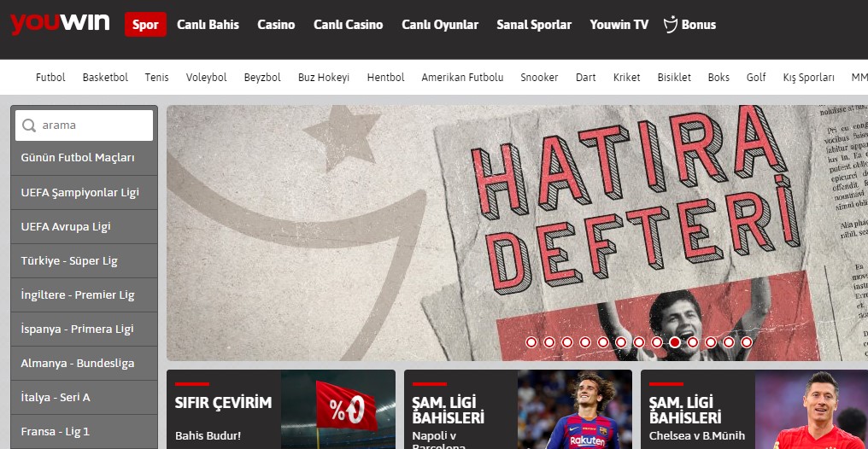Open Türkiye - Süper Lig
The height and width of the screenshot is (449, 868).
[x=84, y=261]
